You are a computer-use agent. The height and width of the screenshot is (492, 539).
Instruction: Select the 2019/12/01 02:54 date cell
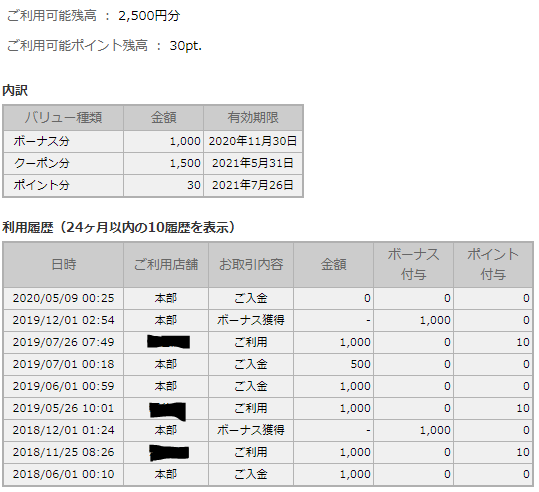[x=63, y=320]
